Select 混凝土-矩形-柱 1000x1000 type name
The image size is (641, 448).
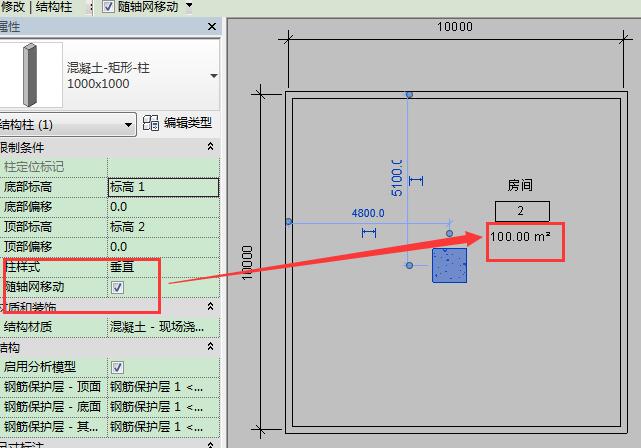click(x=108, y=75)
